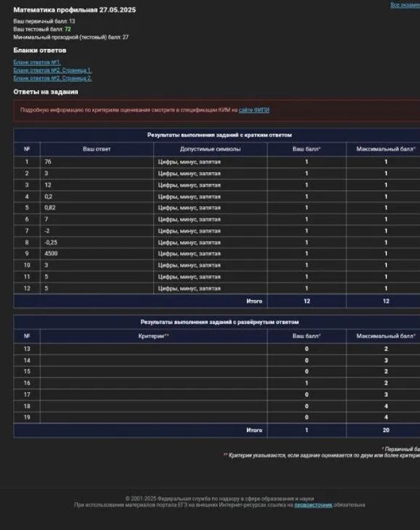This screenshot has height=530, width=420.
Task: Open 'Бланк ответов №2. Страница 2' link
Action: click(52, 78)
